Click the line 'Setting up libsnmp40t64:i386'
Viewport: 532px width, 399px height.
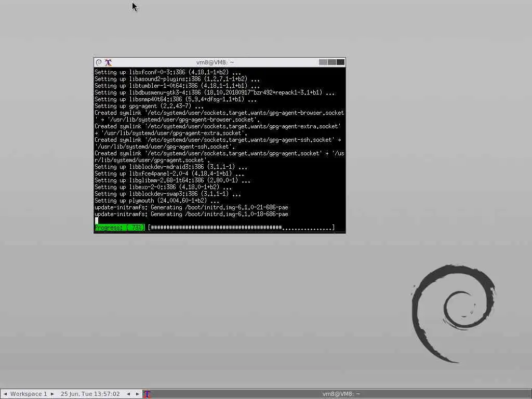[x=176, y=99]
